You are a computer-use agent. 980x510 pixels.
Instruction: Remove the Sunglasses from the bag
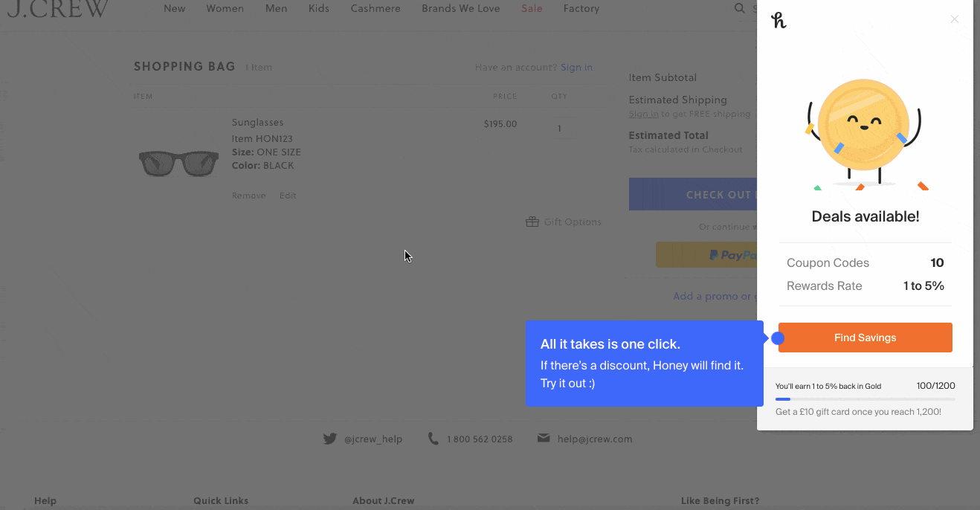pyautogui.click(x=249, y=196)
